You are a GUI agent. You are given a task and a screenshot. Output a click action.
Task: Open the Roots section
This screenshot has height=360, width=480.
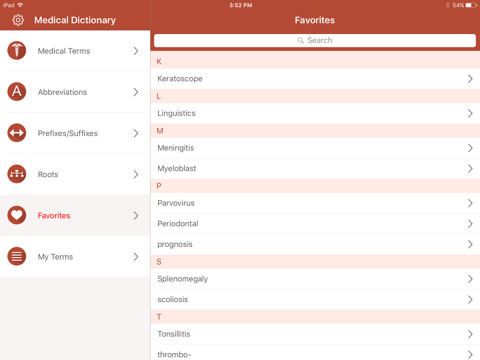[x=75, y=174]
